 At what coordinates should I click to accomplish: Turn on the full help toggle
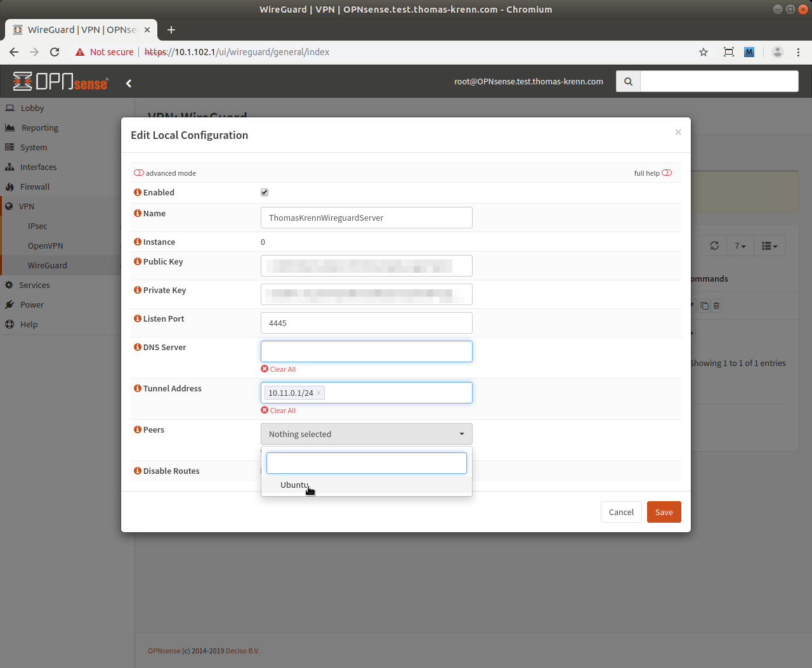pyautogui.click(x=667, y=173)
